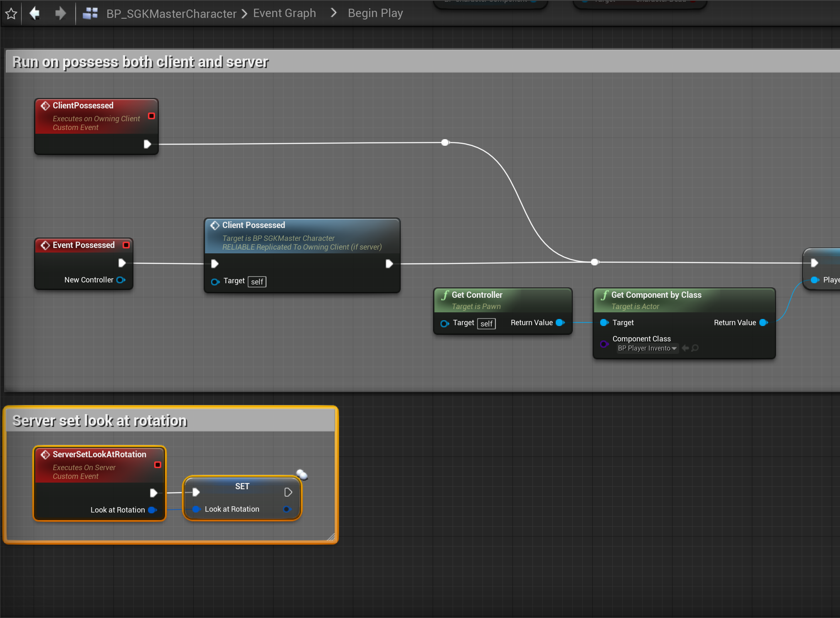The width and height of the screenshot is (840, 618).
Task: Click the Event Possessed red delegate pin
Action: (126, 245)
